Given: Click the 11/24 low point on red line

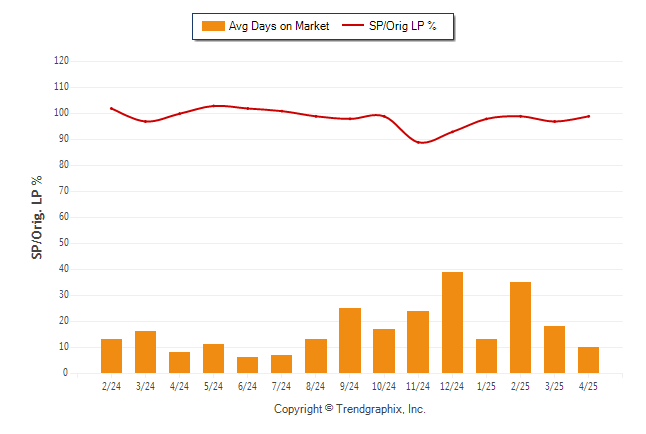Looking at the screenshot, I should coord(418,143).
